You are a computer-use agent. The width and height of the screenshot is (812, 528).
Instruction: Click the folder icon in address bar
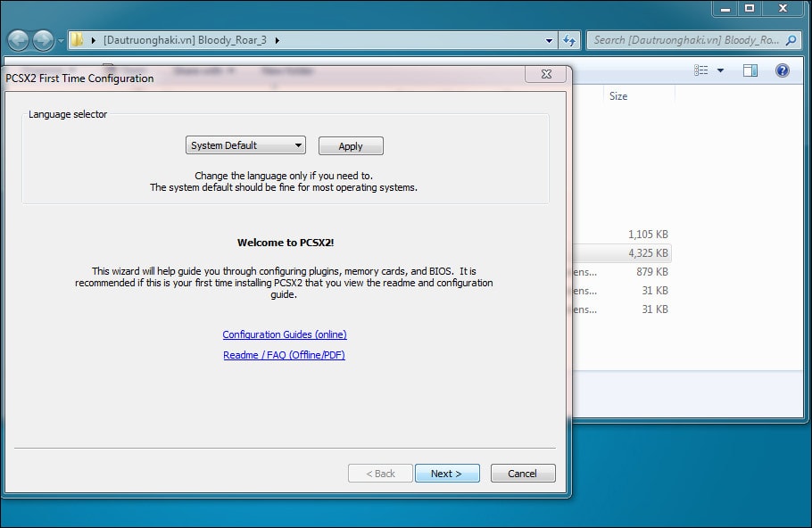click(x=77, y=40)
